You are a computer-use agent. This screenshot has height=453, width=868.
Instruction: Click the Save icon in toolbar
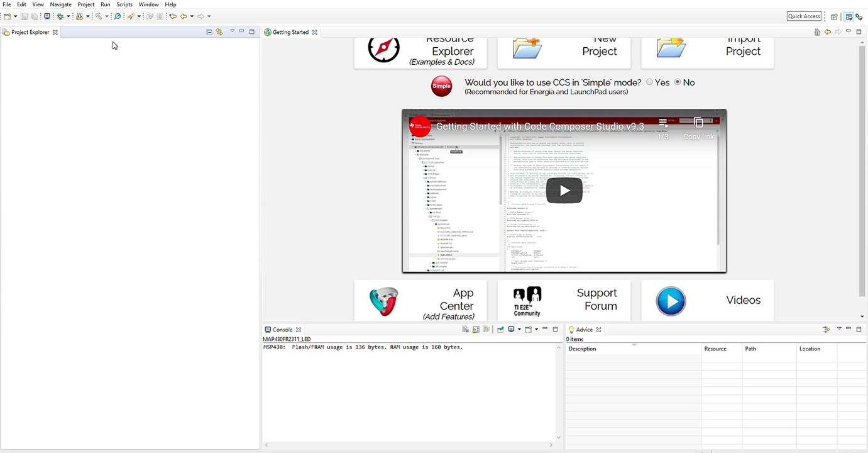pos(25,16)
